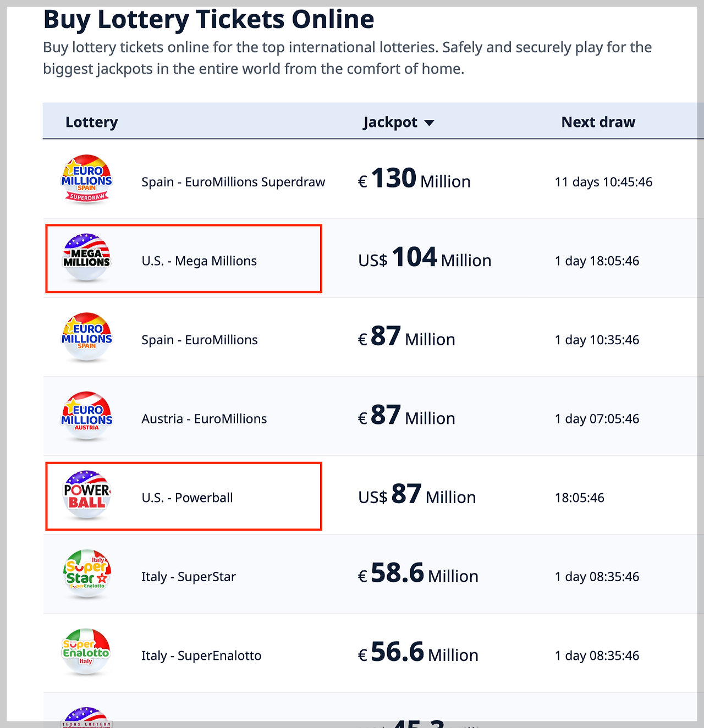The image size is (704, 728).
Task: Sort by the Jackpot arrow indicator
Action: pos(430,123)
